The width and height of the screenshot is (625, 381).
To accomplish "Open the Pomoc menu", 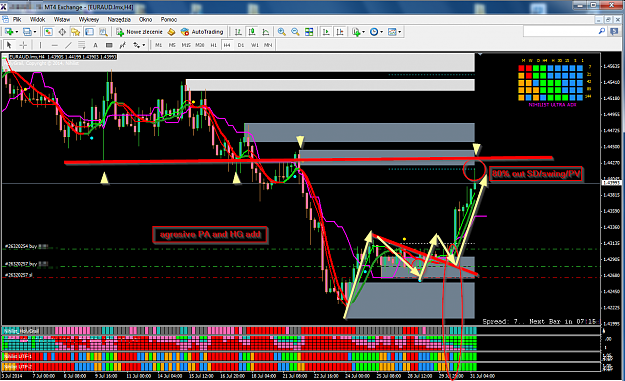I will 169,19.
